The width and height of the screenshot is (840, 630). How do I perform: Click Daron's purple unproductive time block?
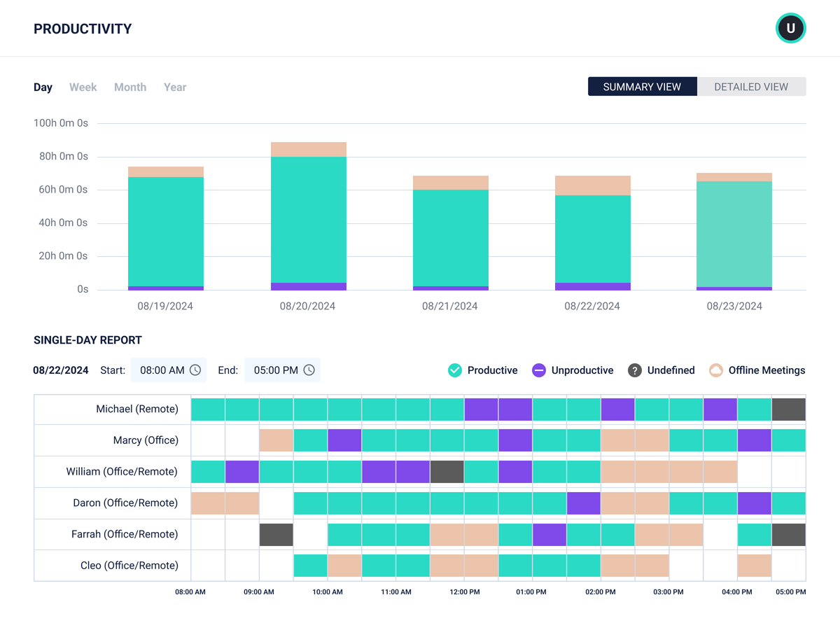[x=584, y=503]
